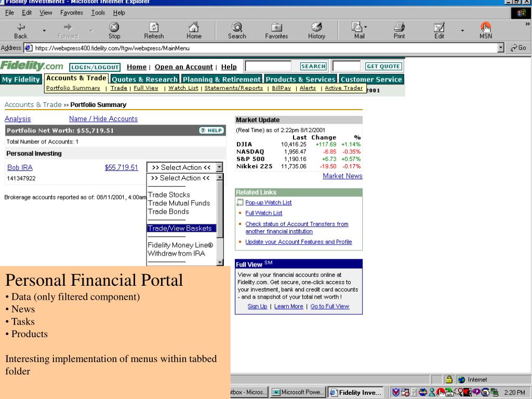
Task: Open the Statements/Reports submenu link
Action: coord(233,88)
